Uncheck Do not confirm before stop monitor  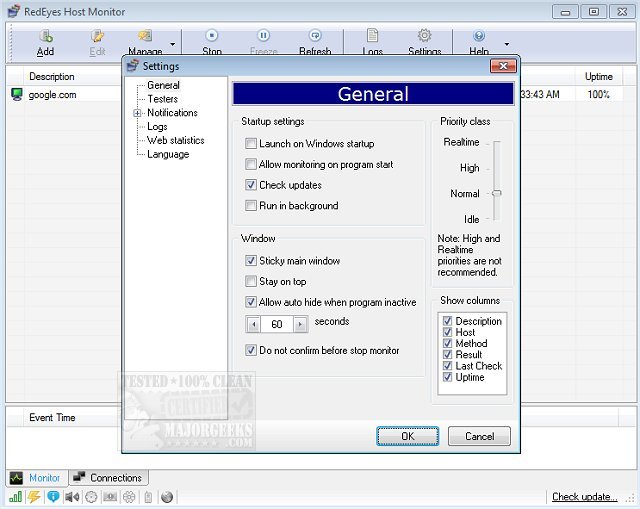(x=251, y=350)
